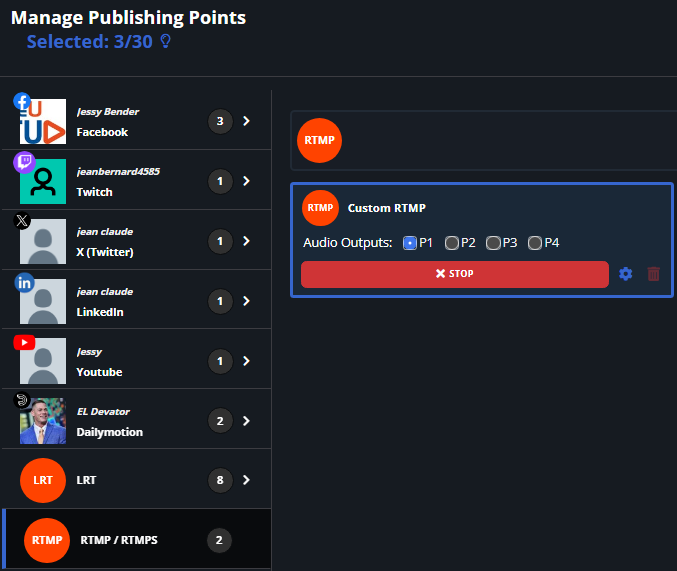
Task: Click the Dailymotion account profile picture
Action: tap(43, 421)
